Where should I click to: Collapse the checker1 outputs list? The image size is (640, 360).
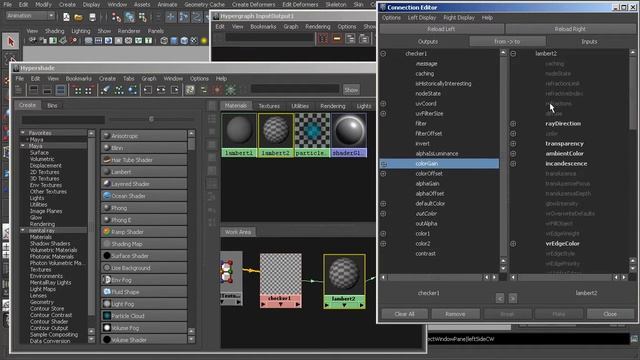383,53
